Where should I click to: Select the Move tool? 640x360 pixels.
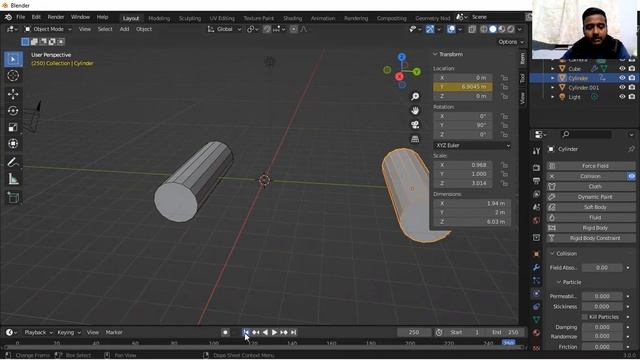(x=13, y=94)
